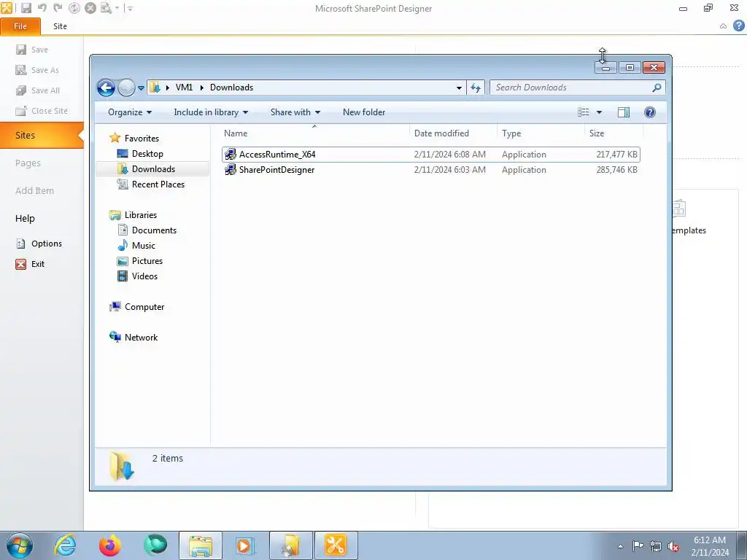Viewport: 747px width, 560px height.
Task: Click the Redo icon in SharePoint Designer
Action: tap(58, 8)
